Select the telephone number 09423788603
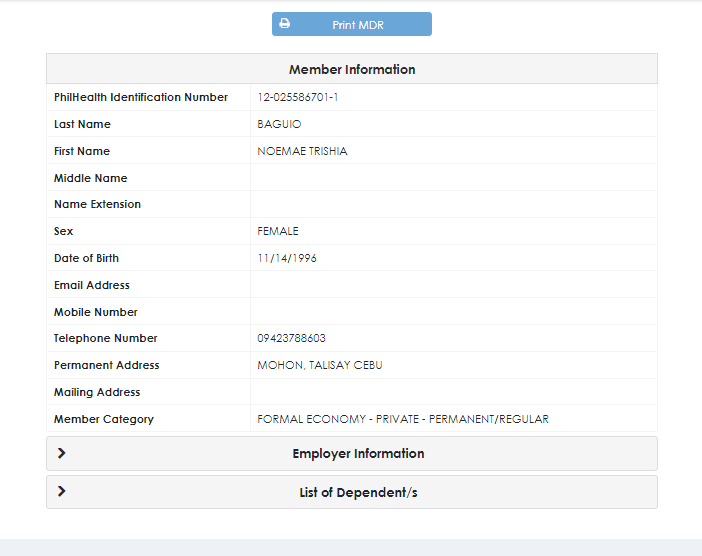Viewport: 702px width, 556px height. (291, 339)
